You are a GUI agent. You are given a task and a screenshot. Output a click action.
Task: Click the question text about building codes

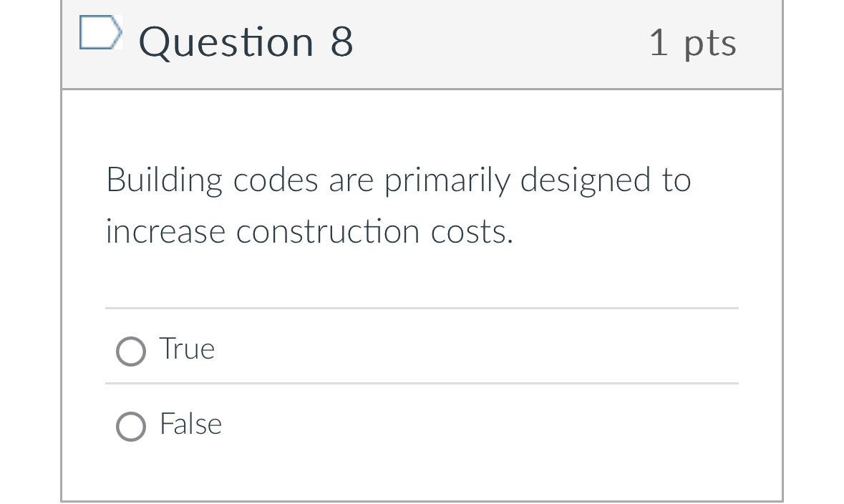coord(398,205)
